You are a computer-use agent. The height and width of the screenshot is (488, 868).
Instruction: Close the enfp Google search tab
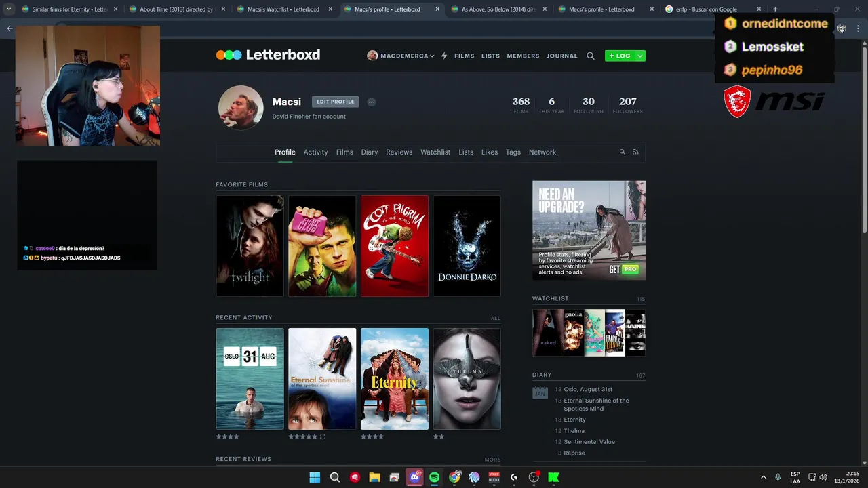click(759, 9)
